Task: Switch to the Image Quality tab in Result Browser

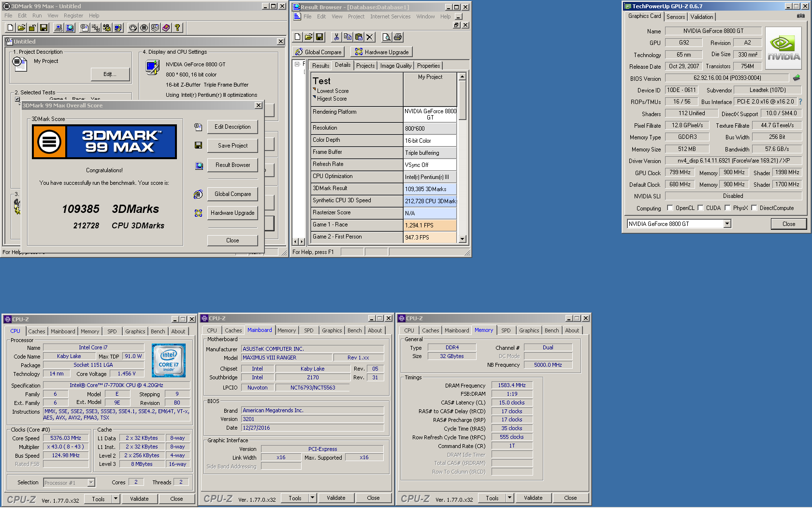Action: tap(396, 66)
